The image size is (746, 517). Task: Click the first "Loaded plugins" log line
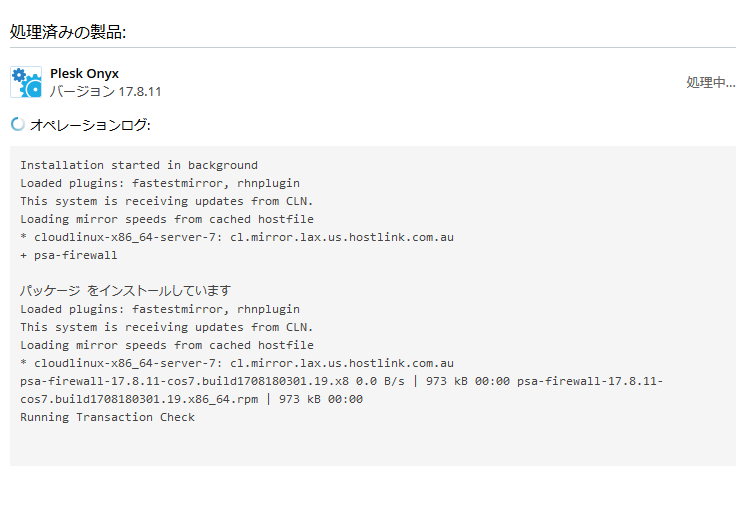coord(160,183)
